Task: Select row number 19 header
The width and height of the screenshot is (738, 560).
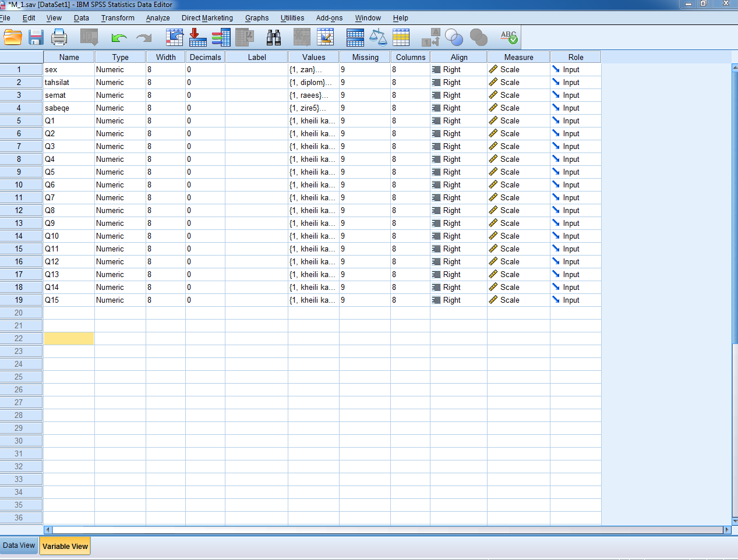Action: point(22,300)
